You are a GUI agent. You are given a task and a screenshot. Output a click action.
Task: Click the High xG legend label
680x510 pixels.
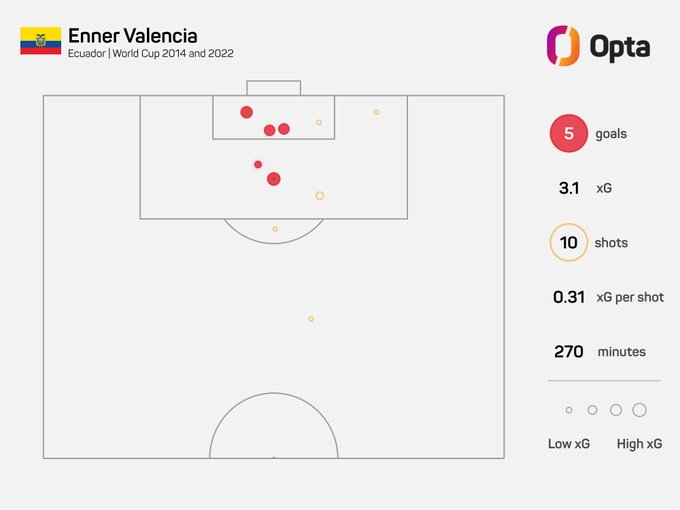[639, 444]
